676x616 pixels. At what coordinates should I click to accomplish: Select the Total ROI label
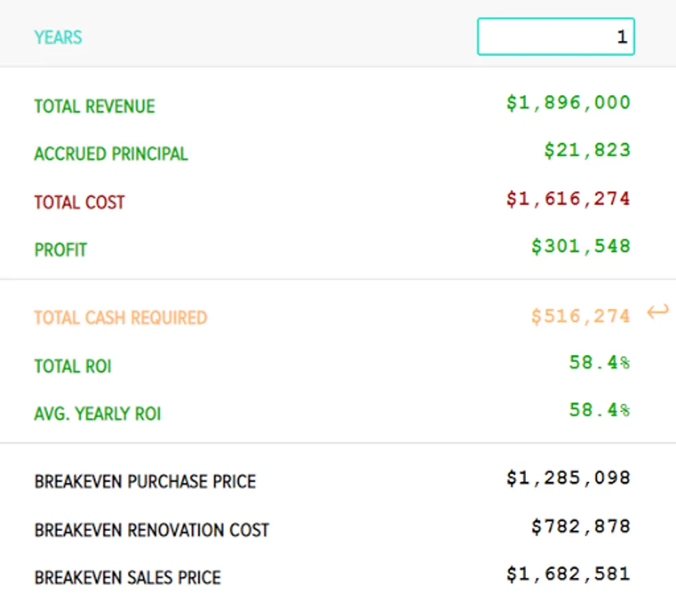click(73, 366)
